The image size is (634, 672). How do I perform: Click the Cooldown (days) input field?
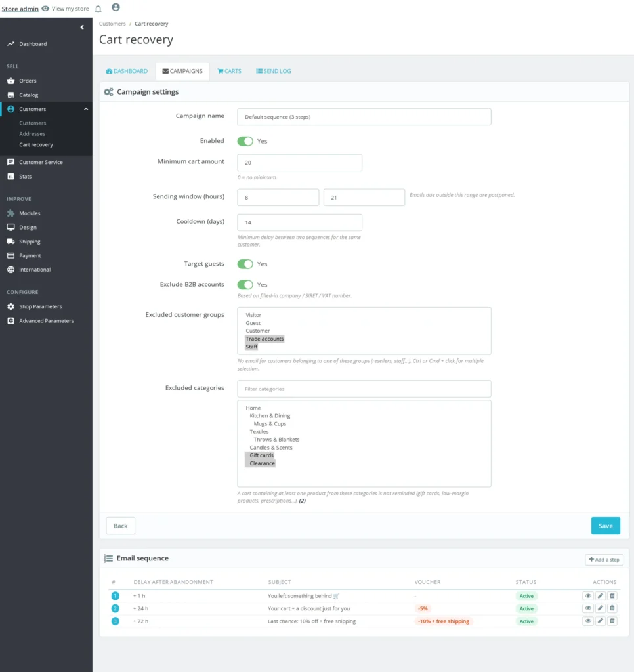pyautogui.click(x=299, y=222)
